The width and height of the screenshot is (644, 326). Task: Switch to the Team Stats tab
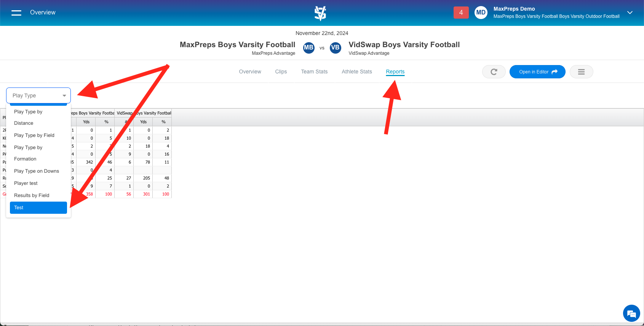[x=314, y=72]
